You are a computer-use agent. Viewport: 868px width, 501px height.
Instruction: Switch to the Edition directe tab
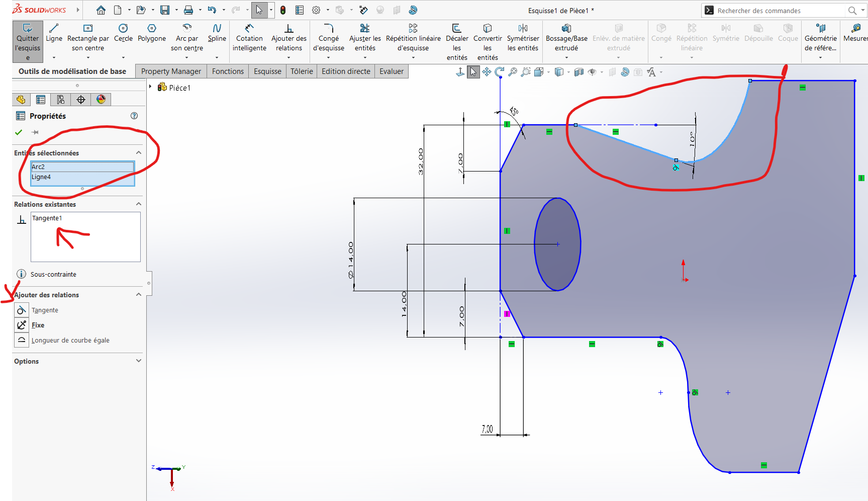point(346,71)
